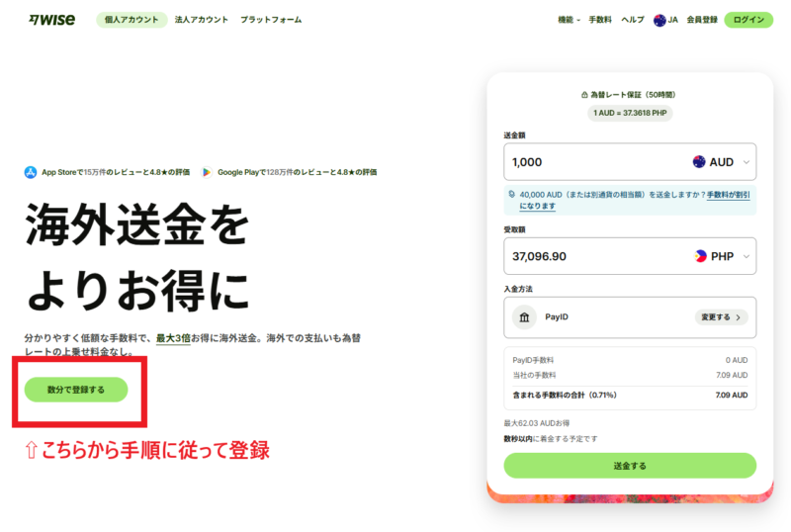Open the App Store review text
This screenshot has width=791, height=532.
pos(116,172)
